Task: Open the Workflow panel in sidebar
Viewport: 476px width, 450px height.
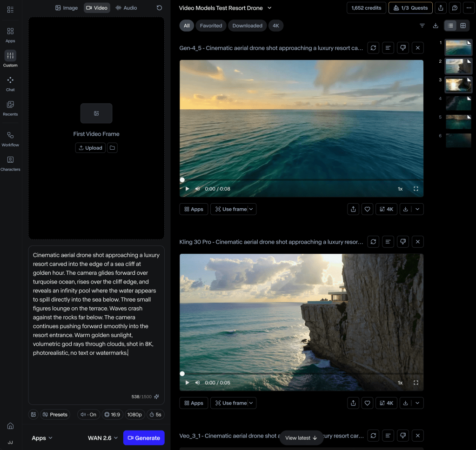Action: (10, 139)
